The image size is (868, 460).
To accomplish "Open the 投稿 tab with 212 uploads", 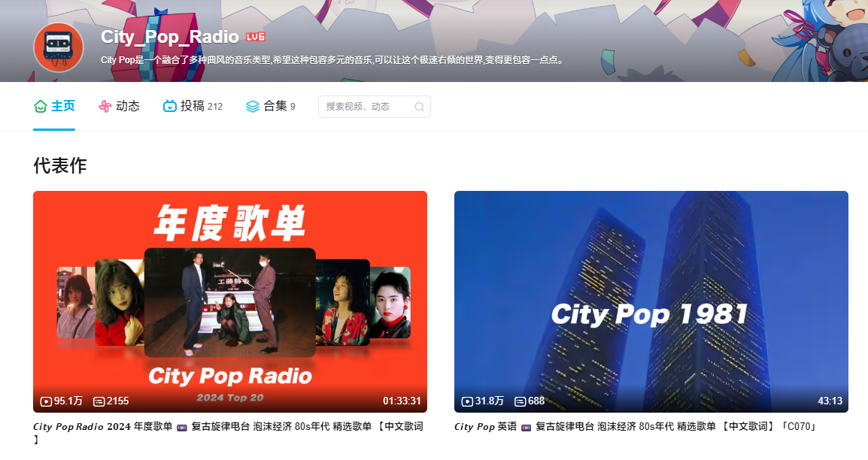I will 193,107.
